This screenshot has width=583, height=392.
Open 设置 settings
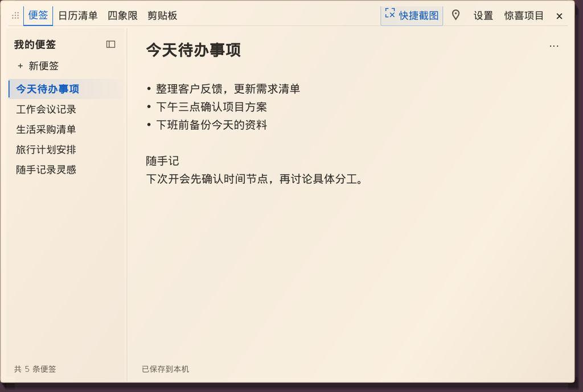pyautogui.click(x=483, y=15)
